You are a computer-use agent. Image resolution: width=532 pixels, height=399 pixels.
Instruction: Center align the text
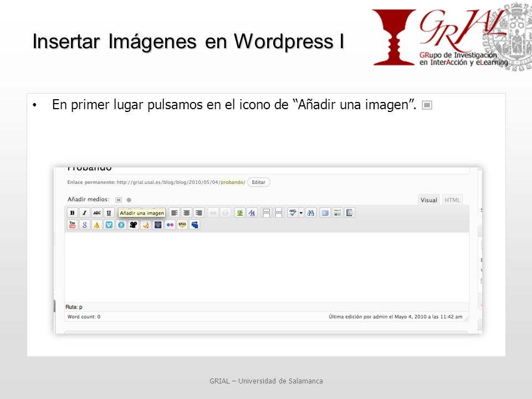pyautogui.click(x=187, y=213)
